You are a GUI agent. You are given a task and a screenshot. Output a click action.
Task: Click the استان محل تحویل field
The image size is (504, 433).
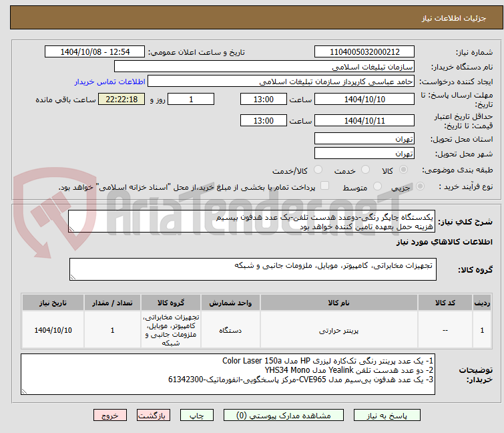coord(364,138)
